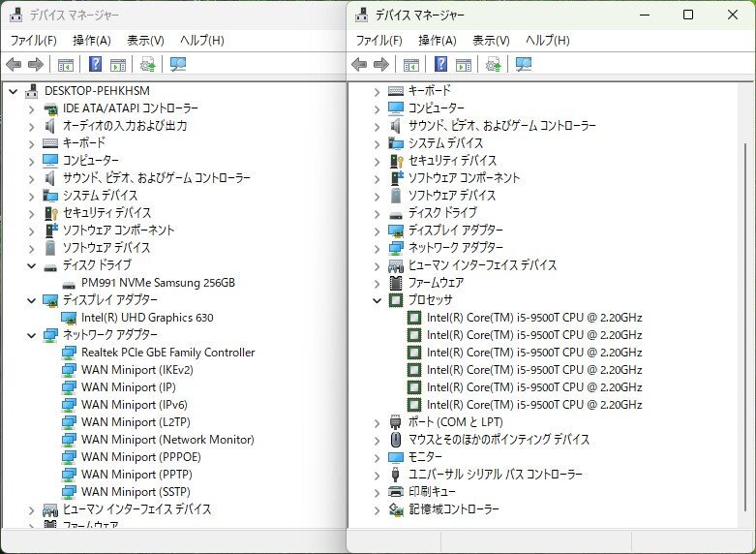Click Forward arrow in left Device Manager toolbar
The width and height of the screenshot is (756, 554).
(36, 64)
